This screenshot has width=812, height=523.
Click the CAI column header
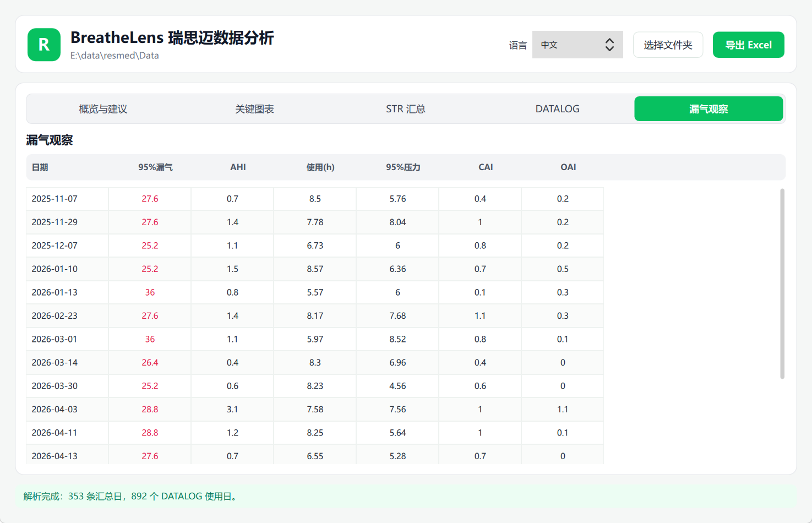click(x=486, y=167)
